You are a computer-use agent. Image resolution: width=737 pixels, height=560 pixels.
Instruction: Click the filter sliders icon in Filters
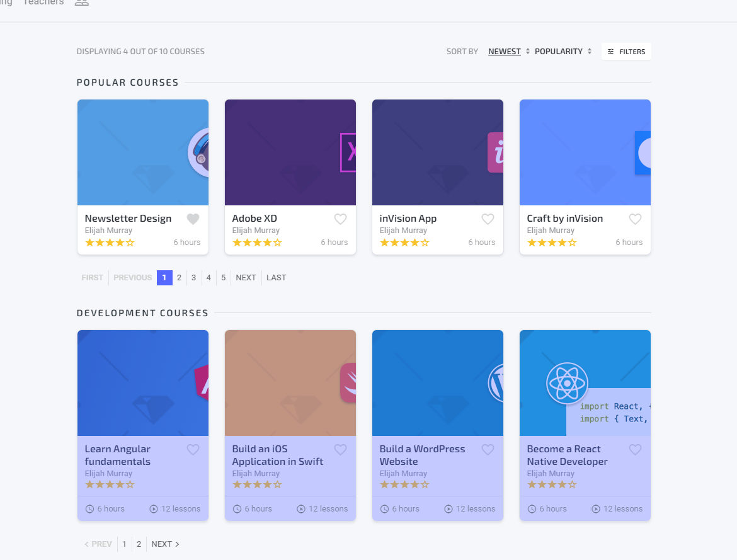click(x=610, y=51)
